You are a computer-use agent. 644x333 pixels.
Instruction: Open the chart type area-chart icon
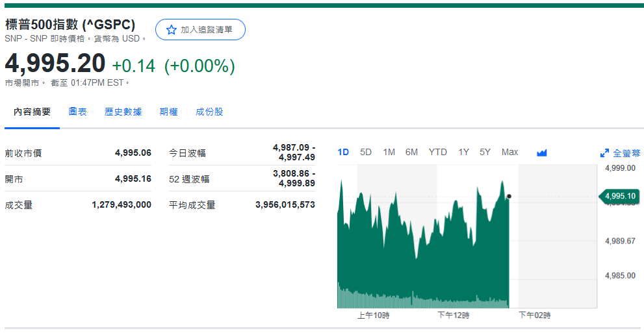(x=542, y=153)
